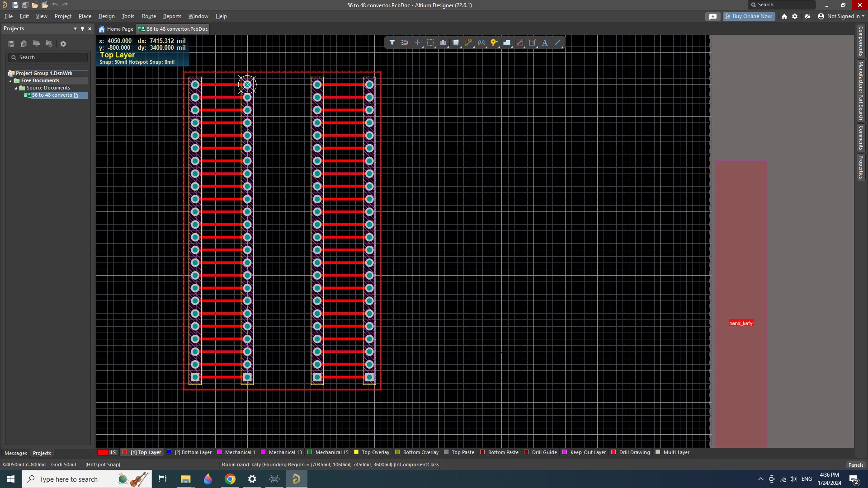Click the home icon at top right
868x488 pixels.
pos(784,16)
